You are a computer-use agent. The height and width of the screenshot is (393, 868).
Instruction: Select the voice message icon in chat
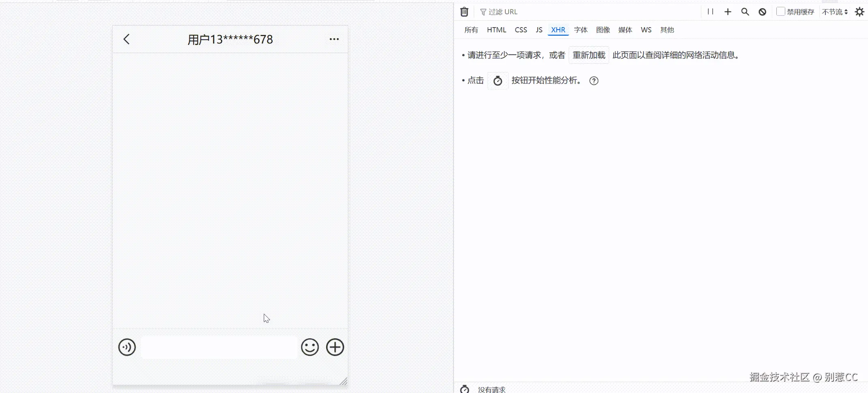[127, 347]
